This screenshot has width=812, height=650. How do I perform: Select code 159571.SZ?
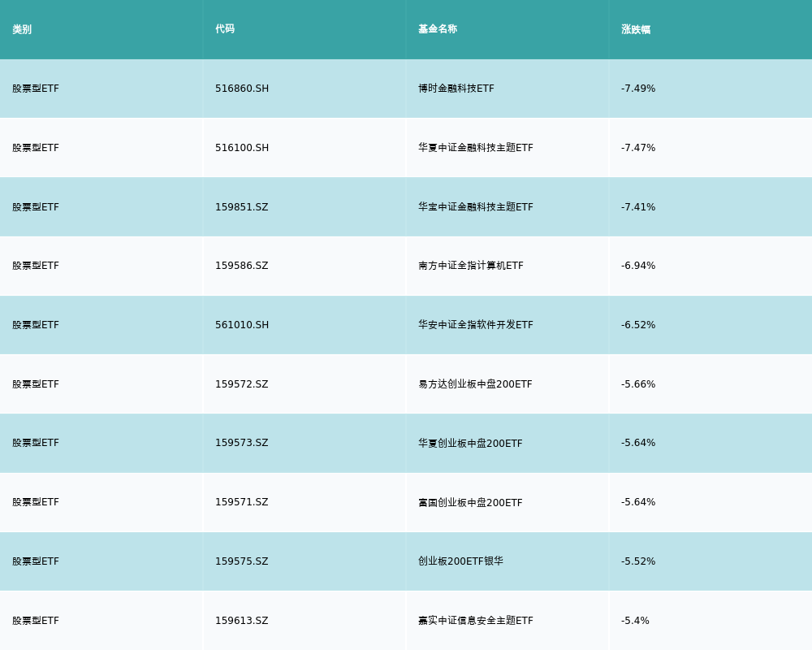[242, 502]
